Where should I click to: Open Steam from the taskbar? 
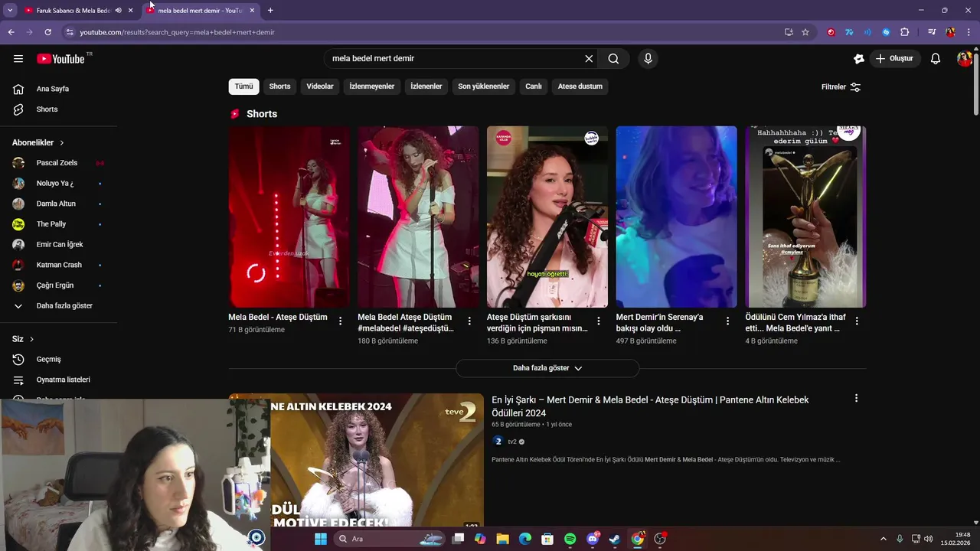tap(615, 539)
